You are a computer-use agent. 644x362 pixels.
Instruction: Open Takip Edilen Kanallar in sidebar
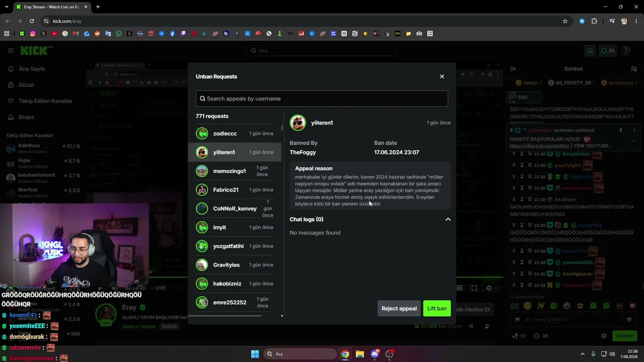(x=40, y=101)
